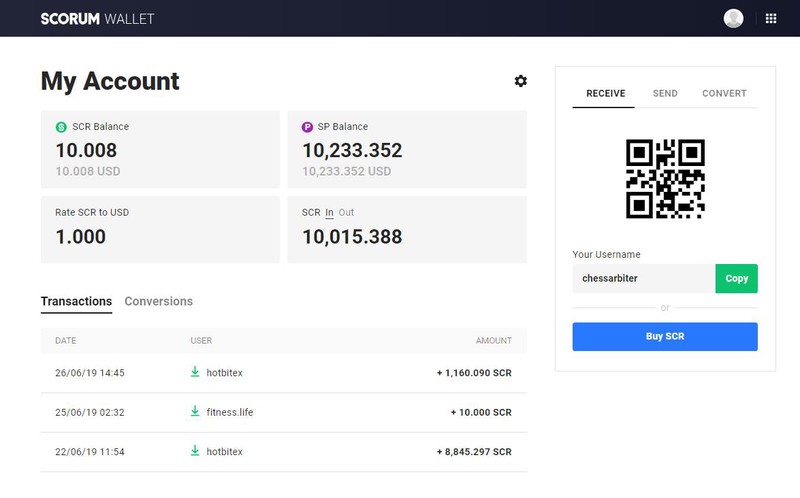Viewport: 800px width, 498px height.
Task: Click the green SCR Balance coin icon
Action: pyautogui.click(x=61, y=127)
